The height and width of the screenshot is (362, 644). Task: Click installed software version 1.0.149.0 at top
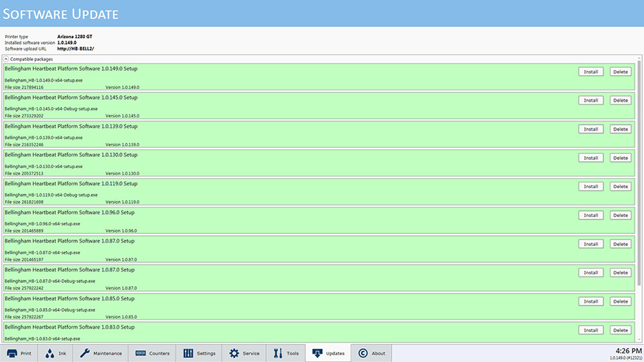(67, 42)
